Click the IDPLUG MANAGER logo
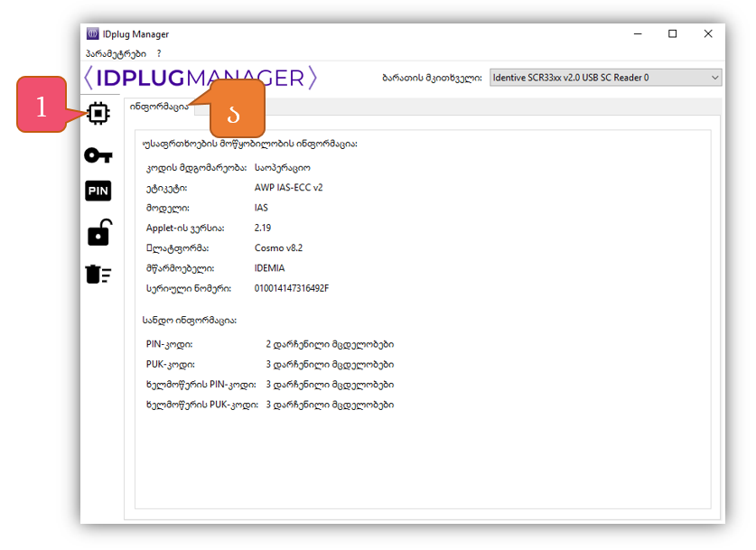756x550 pixels. 200,78
